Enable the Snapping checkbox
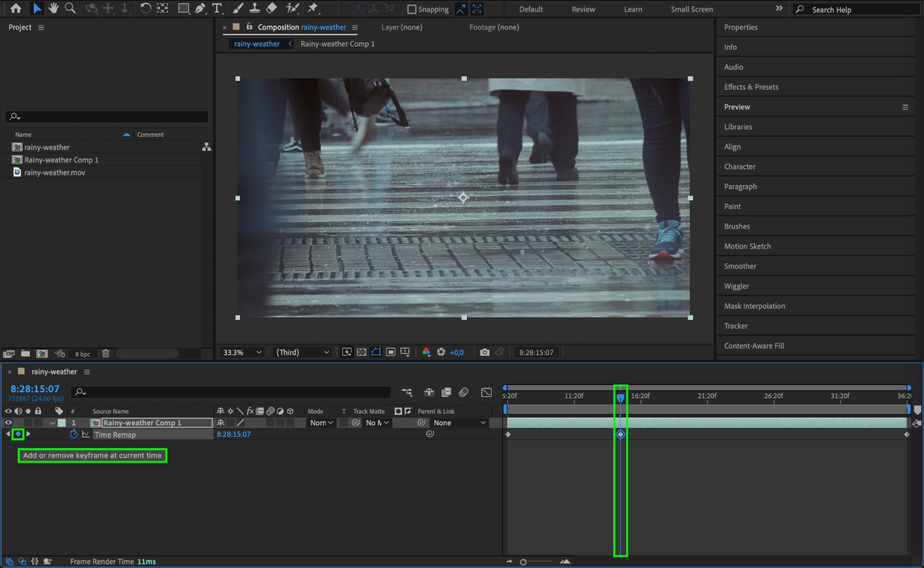 point(411,9)
